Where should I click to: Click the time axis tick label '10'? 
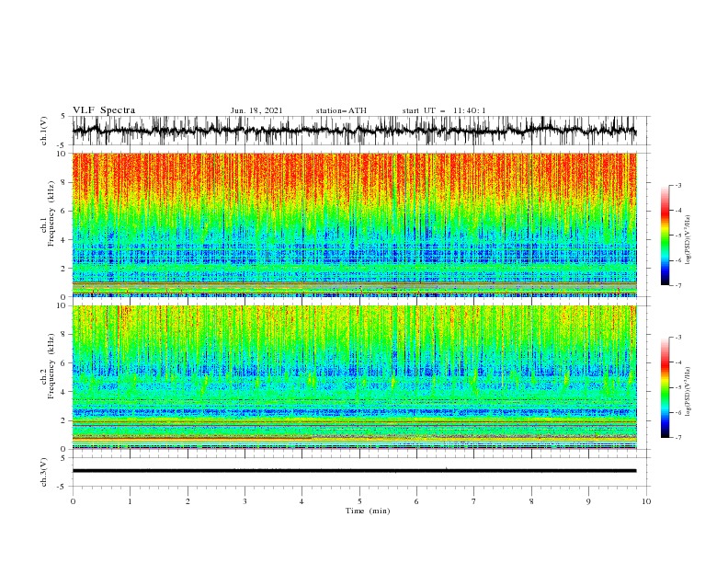tap(646, 501)
